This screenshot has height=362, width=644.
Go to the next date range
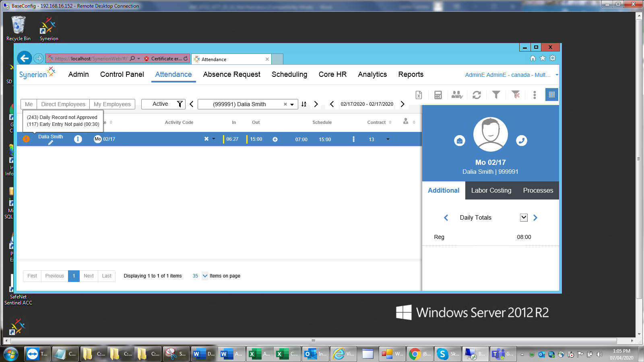pyautogui.click(x=402, y=104)
